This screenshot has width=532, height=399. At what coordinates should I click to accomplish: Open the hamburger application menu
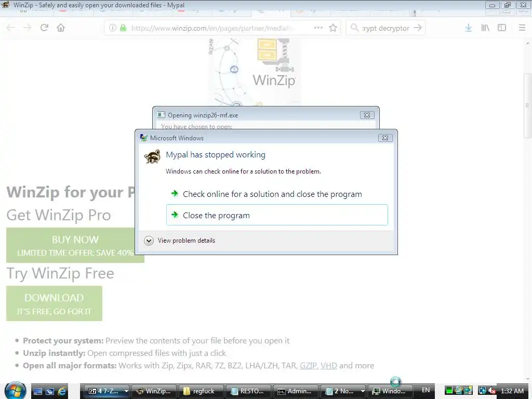522,28
